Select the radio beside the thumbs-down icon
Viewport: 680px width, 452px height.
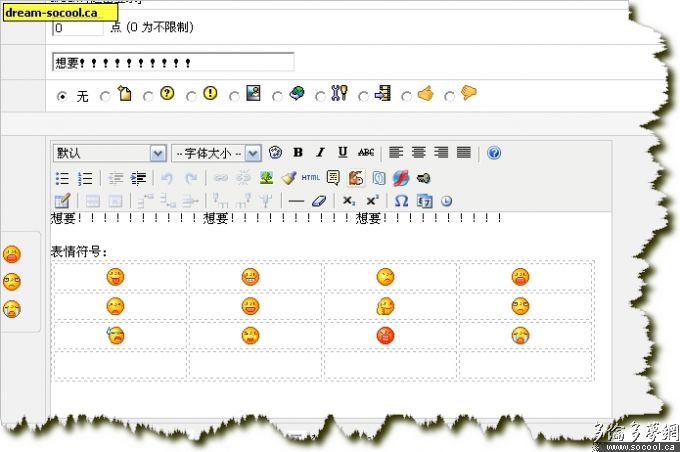pos(450,96)
